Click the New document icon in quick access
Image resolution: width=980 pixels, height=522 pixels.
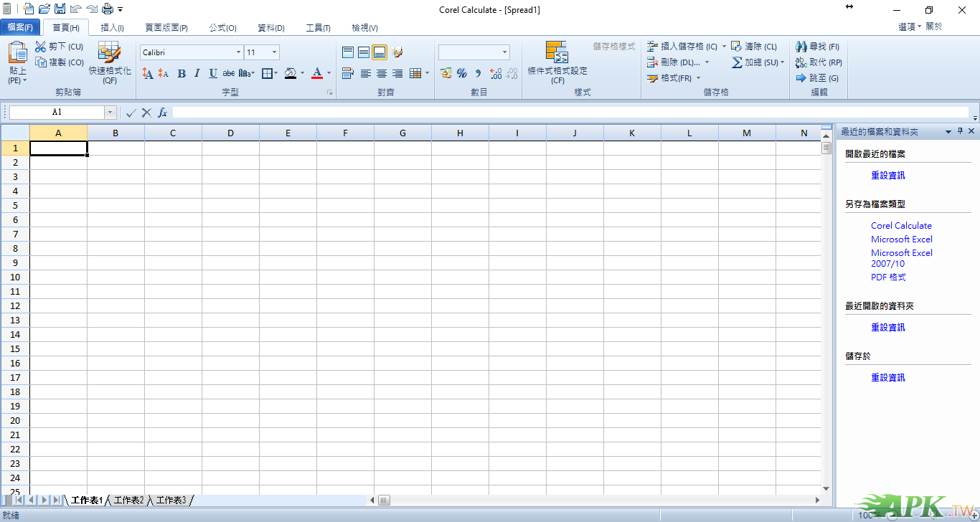click(29, 9)
